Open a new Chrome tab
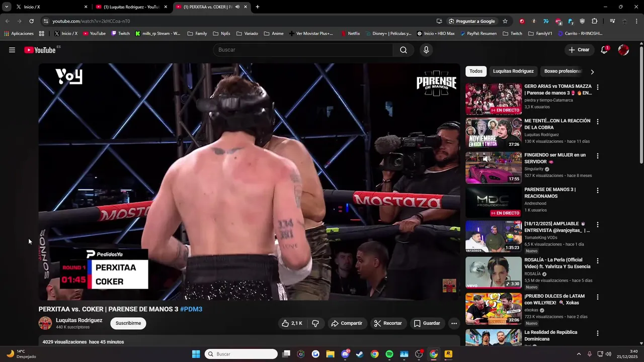The image size is (644, 362). pos(258,7)
